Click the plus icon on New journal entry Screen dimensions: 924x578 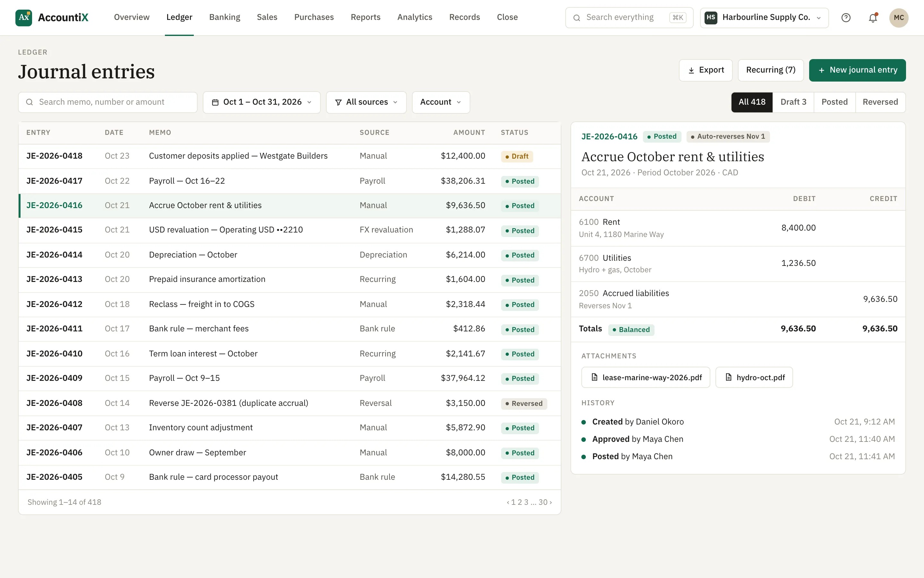821,70
